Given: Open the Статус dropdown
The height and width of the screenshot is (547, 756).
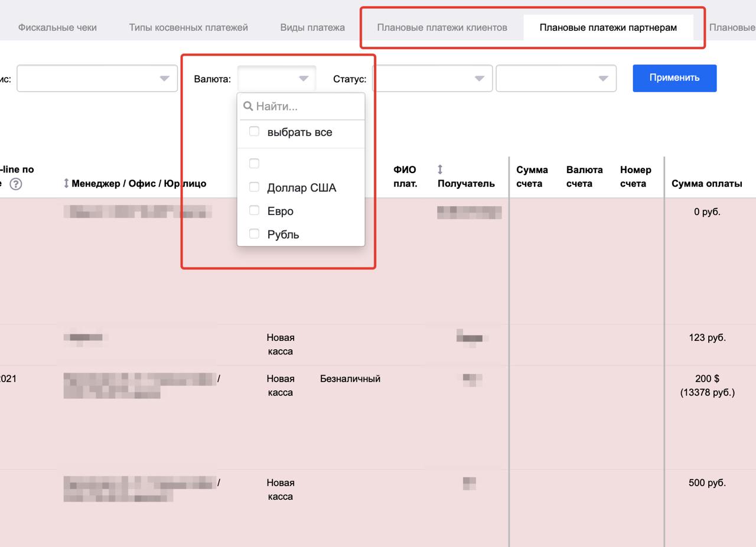Looking at the screenshot, I should point(432,79).
